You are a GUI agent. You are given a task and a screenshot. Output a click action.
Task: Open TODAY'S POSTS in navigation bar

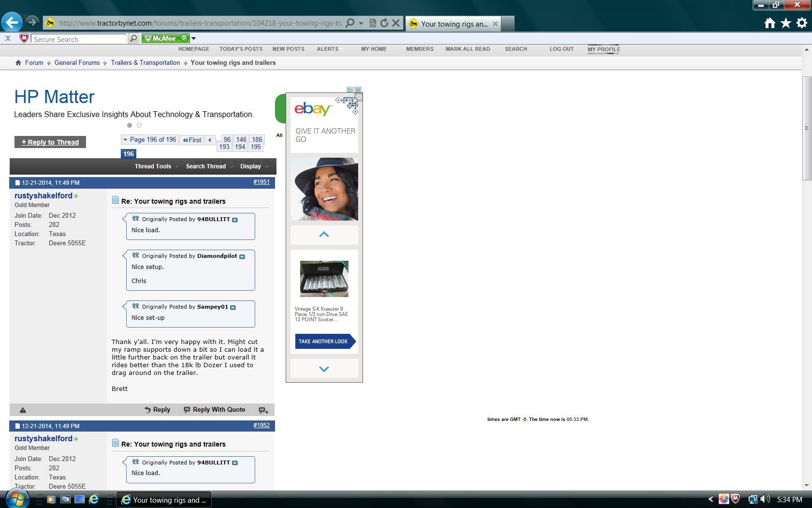coord(241,49)
